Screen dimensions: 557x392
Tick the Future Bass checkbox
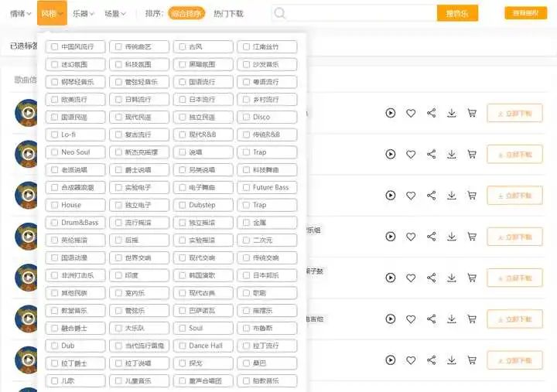tap(246, 187)
